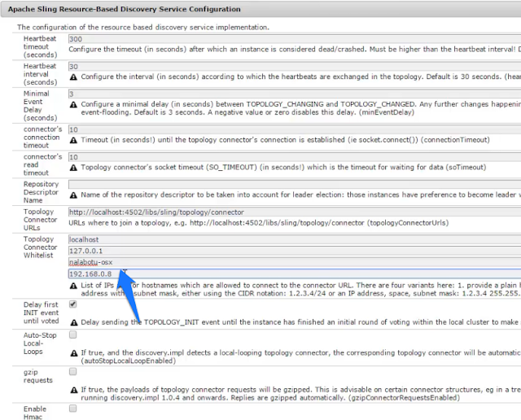This screenshot has height=420, width=521.
Task: Enable the Auto-Stop Local-Loops checkbox
Action: pyautogui.click(x=72, y=335)
